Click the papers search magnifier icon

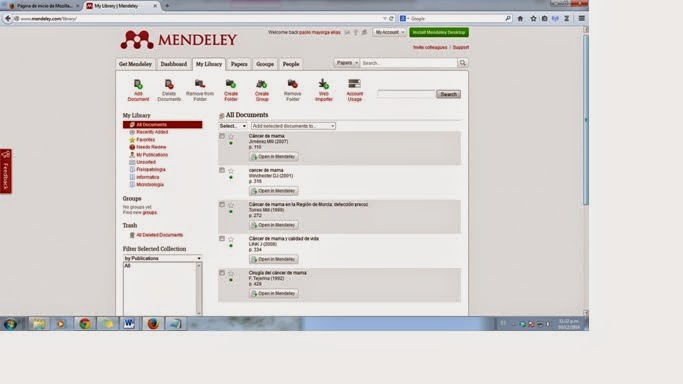[x=463, y=63]
